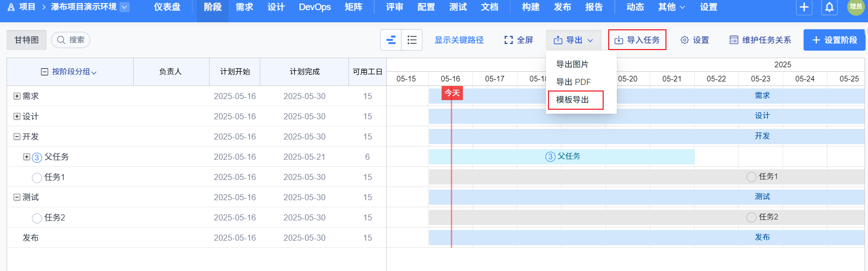Click the notification bell icon

pos(830,7)
